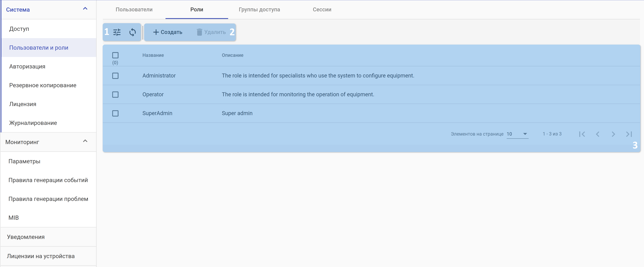Click the refresh table icon

132,32
